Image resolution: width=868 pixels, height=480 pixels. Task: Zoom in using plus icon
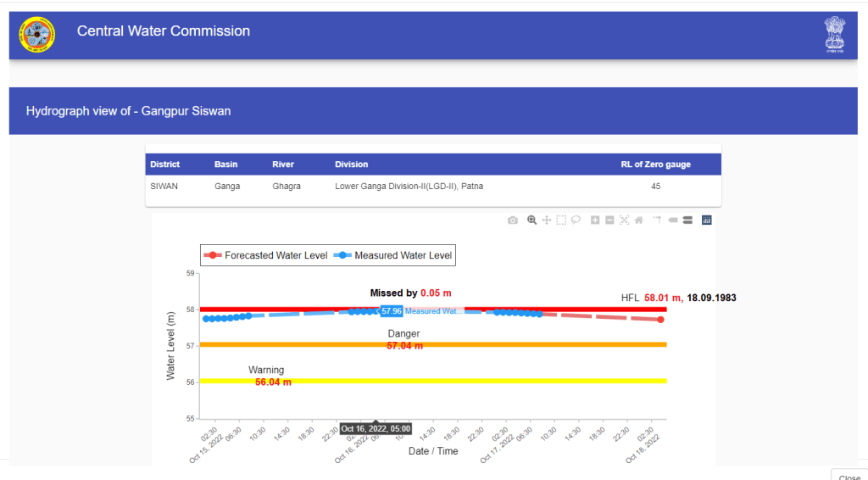[x=595, y=220]
